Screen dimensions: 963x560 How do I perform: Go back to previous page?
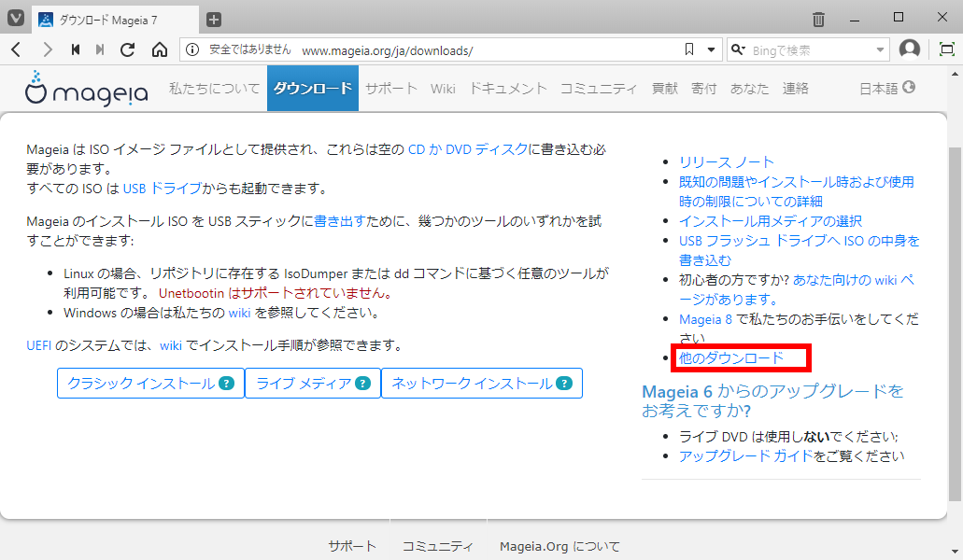[17, 49]
